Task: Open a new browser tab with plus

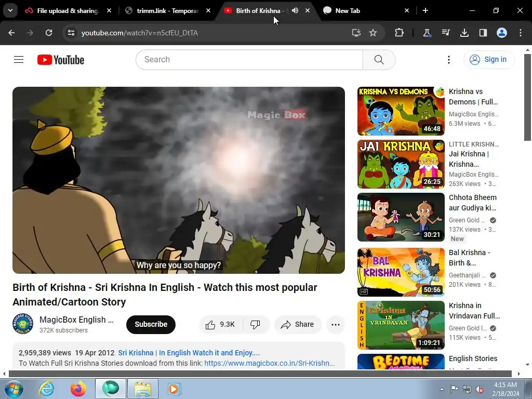Action: point(425,10)
